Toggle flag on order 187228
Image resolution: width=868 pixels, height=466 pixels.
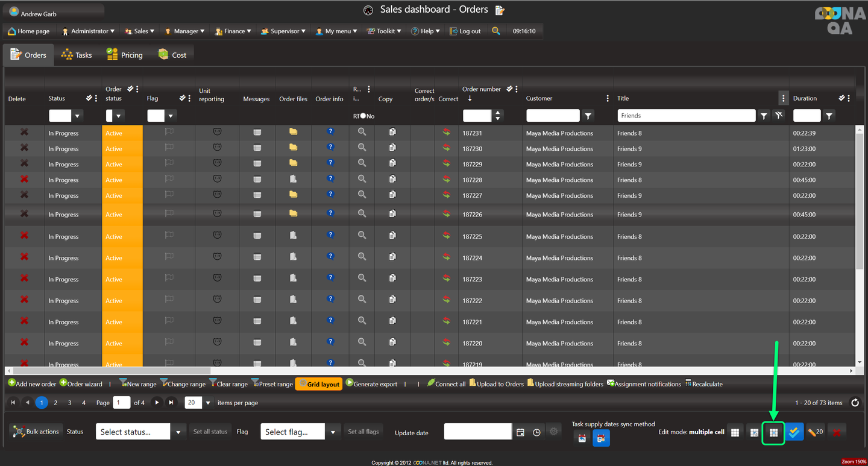point(169,179)
